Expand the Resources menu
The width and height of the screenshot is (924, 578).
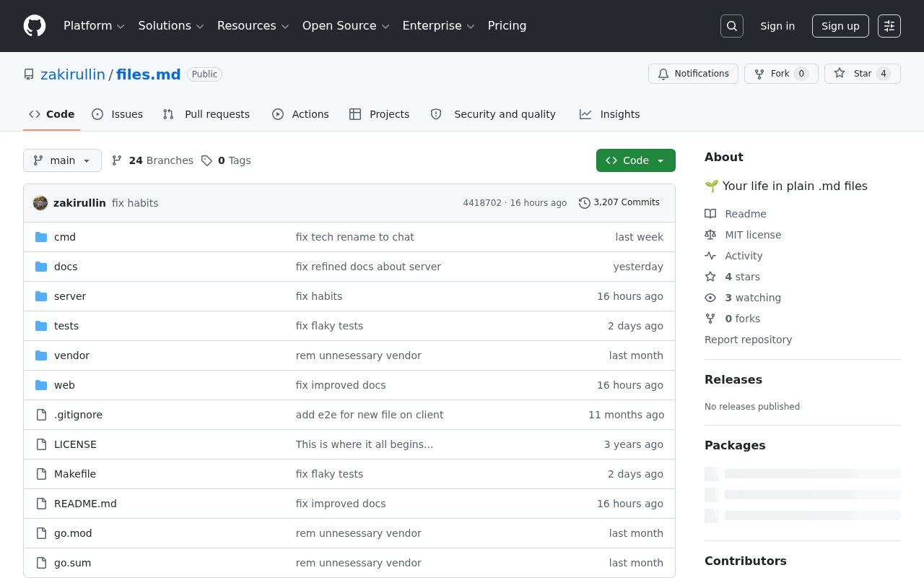[253, 26]
